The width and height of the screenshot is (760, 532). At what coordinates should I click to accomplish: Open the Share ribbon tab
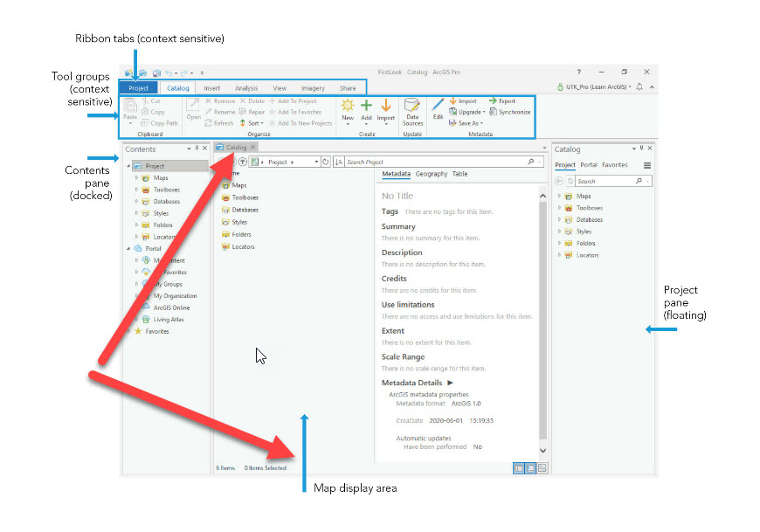click(348, 88)
